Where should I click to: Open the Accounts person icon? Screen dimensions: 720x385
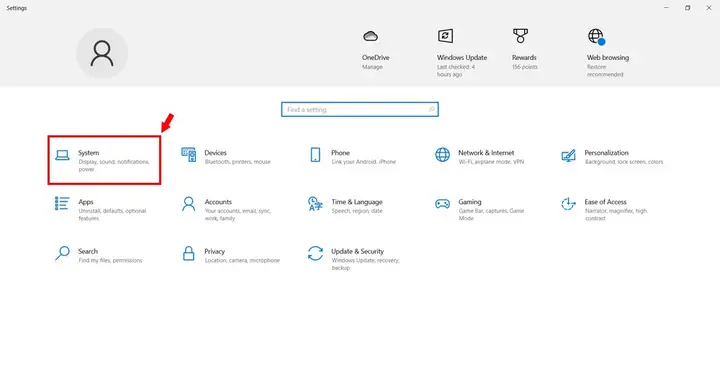pos(189,204)
